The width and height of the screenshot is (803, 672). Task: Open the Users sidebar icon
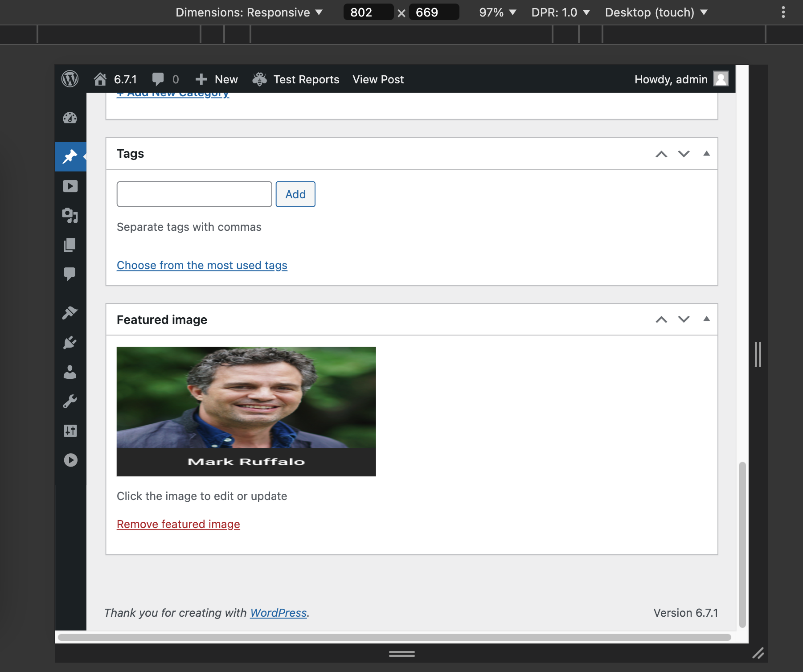70,372
